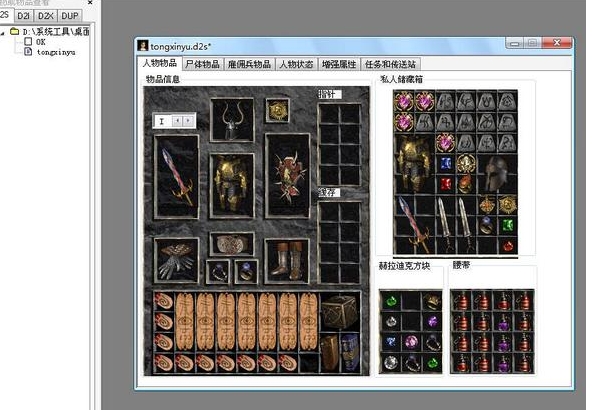Viewport: 594px width, 410px height.
Task: Switch to the D2I tab
Action: tap(23, 16)
